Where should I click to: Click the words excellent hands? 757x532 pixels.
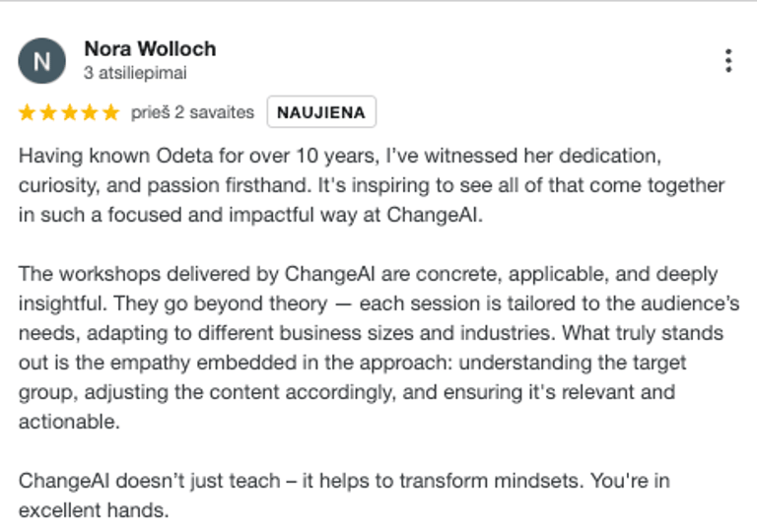[x=94, y=510]
